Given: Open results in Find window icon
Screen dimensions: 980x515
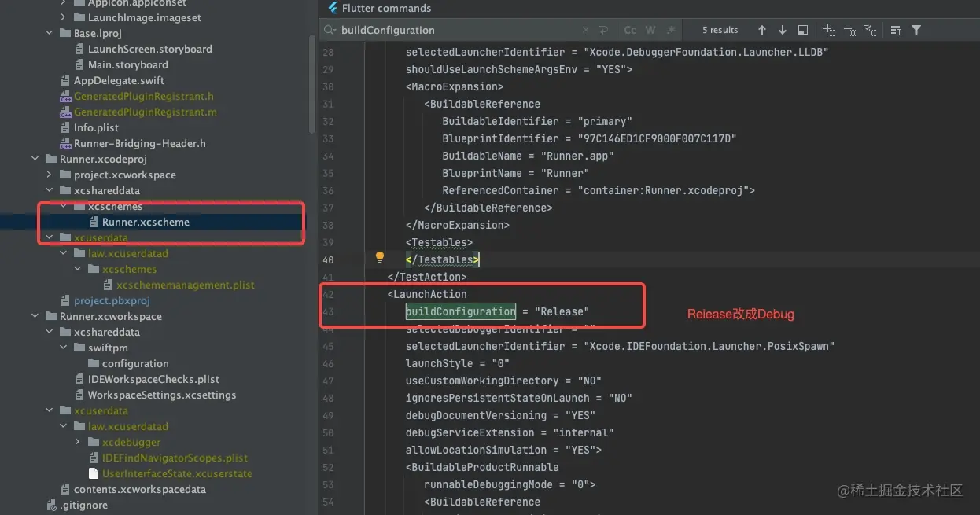Looking at the screenshot, I should pos(802,30).
